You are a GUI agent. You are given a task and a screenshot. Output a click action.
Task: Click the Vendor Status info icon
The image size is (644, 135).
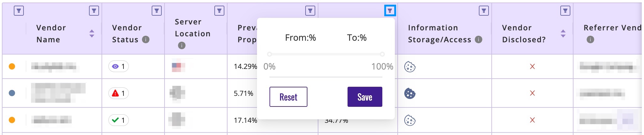tap(146, 39)
